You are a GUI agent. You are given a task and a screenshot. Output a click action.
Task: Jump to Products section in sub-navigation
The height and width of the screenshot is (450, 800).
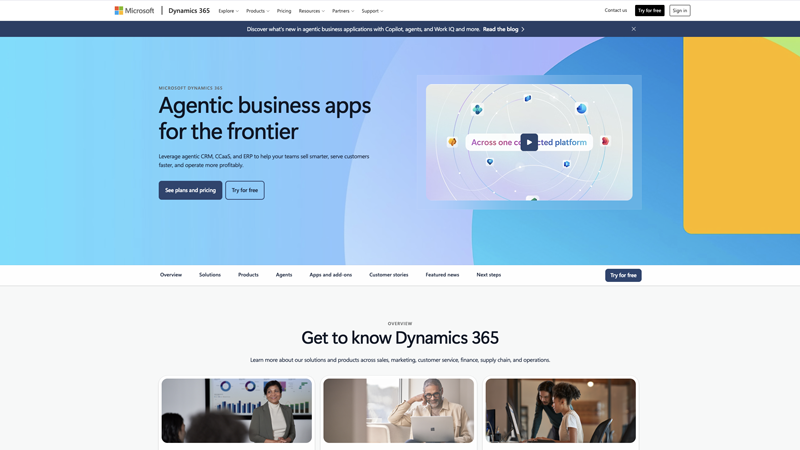248,274
